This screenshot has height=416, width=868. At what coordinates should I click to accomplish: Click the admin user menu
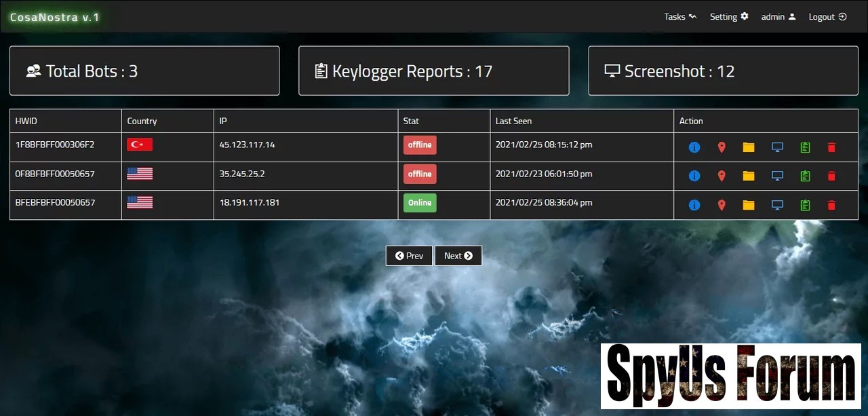[x=778, y=17]
